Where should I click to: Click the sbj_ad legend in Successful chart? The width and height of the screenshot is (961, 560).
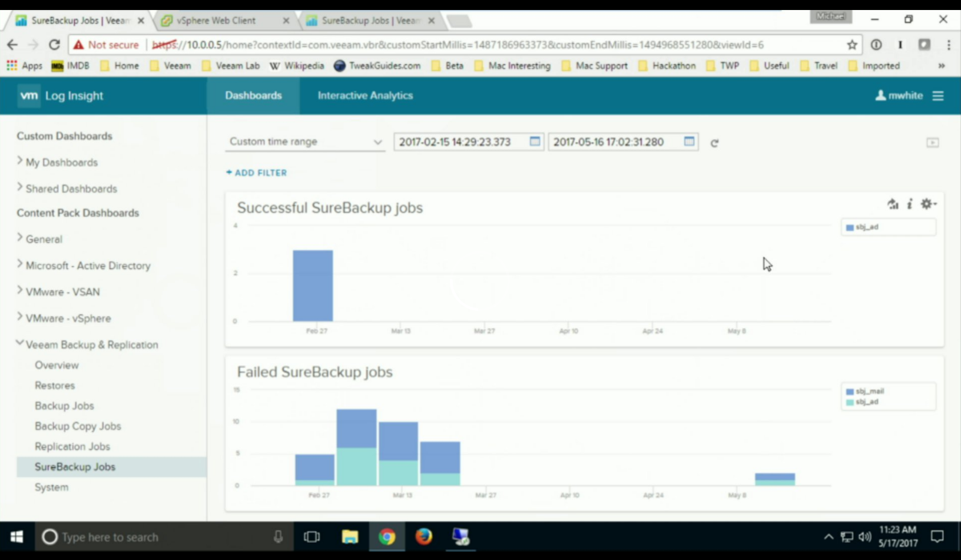click(x=862, y=227)
